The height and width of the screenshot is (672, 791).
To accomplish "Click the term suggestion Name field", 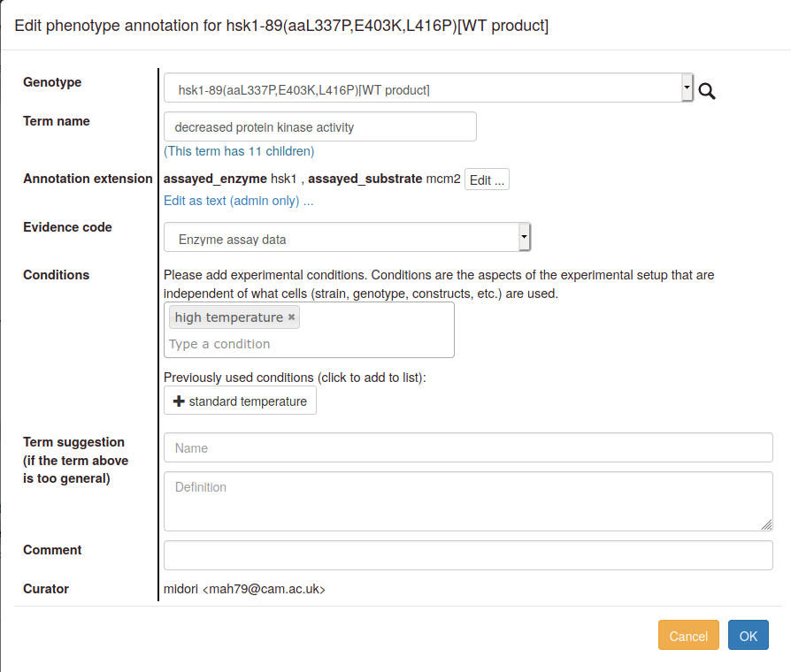I will click(468, 447).
